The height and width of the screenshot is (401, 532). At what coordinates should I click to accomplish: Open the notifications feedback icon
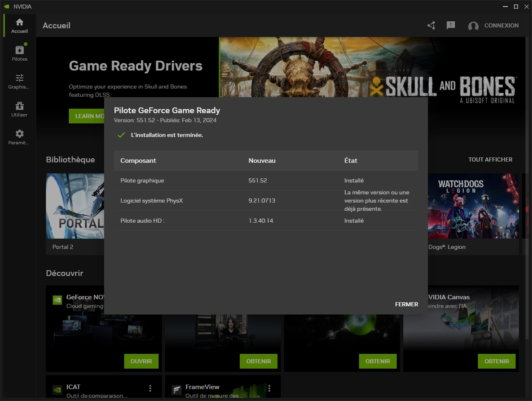coord(451,25)
